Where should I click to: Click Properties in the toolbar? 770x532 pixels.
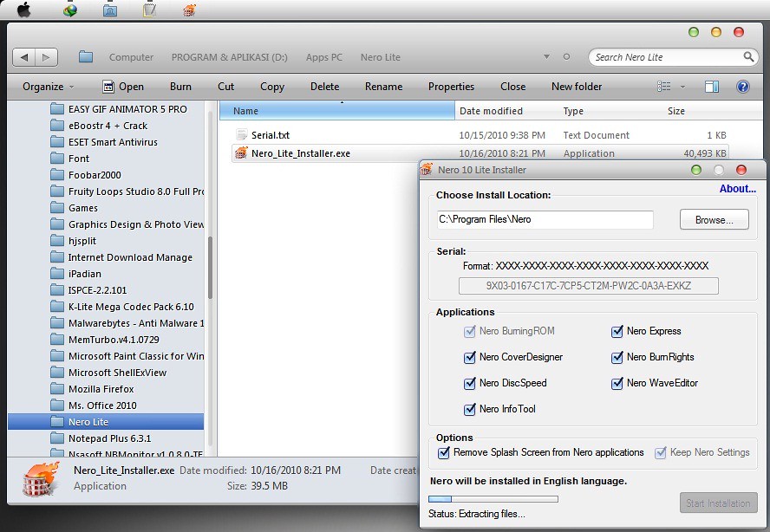[x=451, y=87]
